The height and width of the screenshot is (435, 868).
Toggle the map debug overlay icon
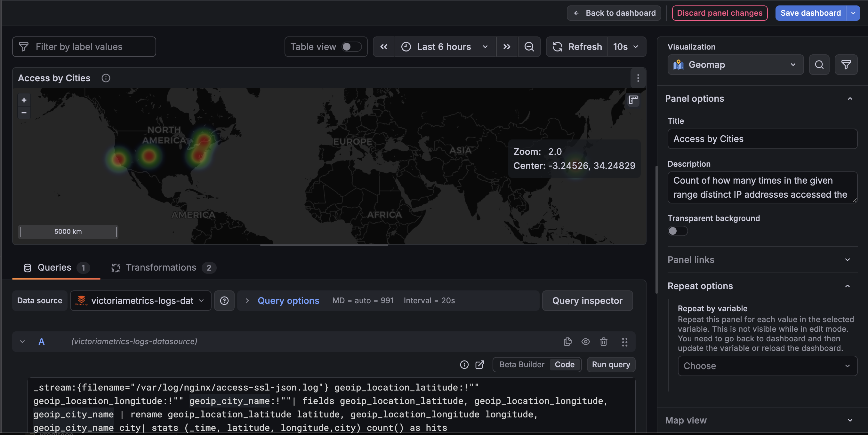point(633,100)
